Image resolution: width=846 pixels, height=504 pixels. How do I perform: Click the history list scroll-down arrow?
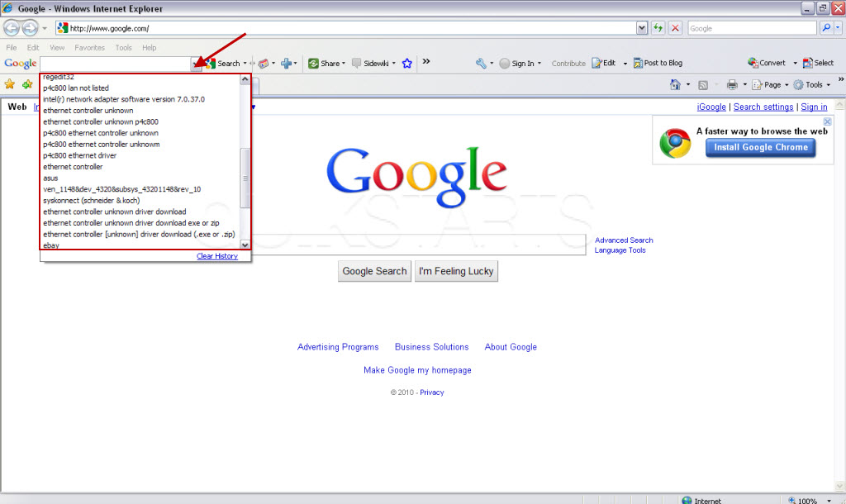click(245, 245)
